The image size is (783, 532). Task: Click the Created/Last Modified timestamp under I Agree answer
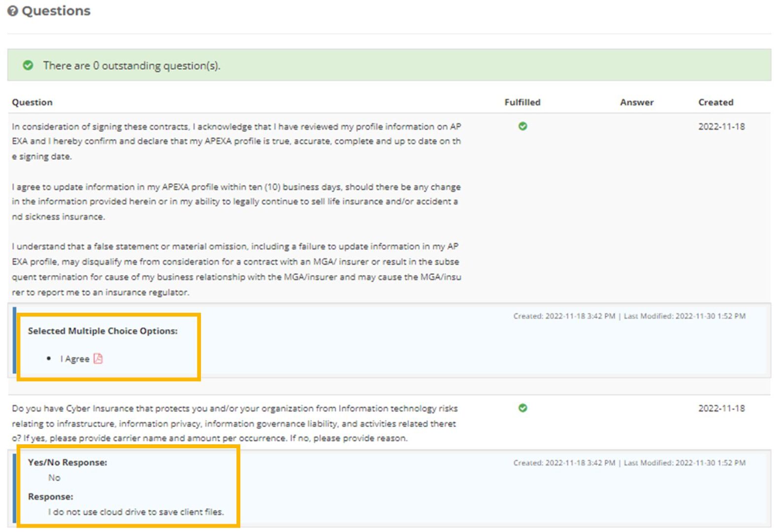629,316
